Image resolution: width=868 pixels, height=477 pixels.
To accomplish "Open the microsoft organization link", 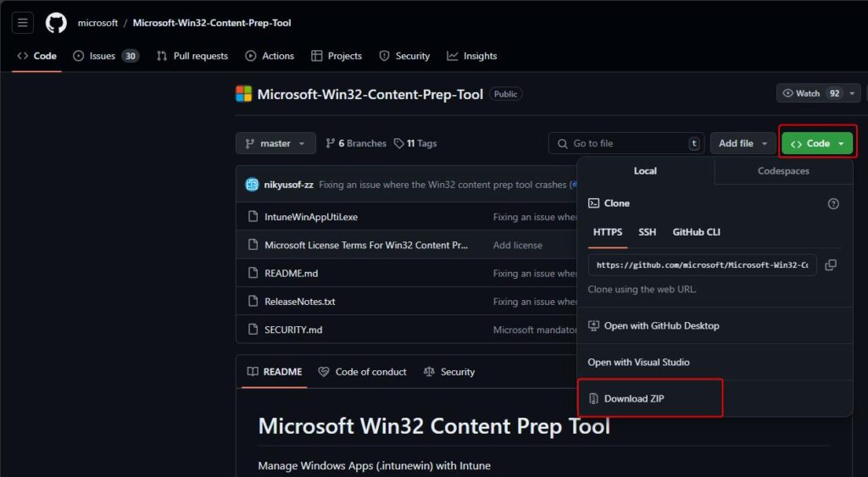I will pyautogui.click(x=97, y=23).
